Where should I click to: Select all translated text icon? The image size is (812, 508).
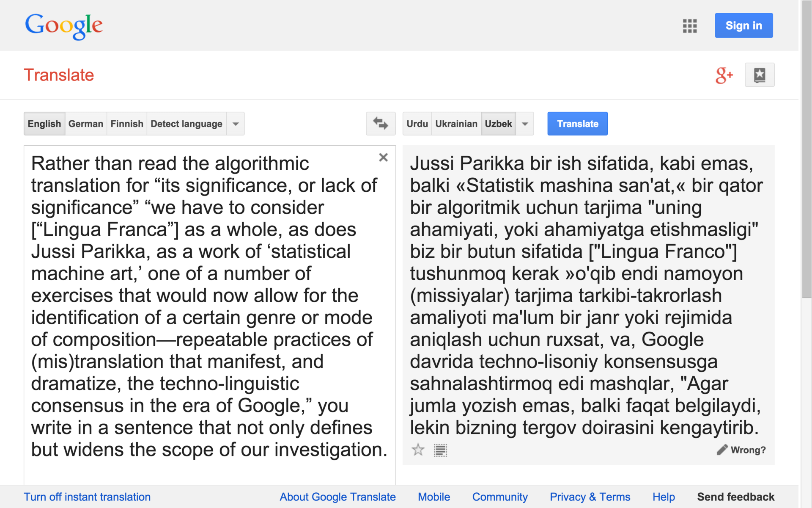click(440, 450)
